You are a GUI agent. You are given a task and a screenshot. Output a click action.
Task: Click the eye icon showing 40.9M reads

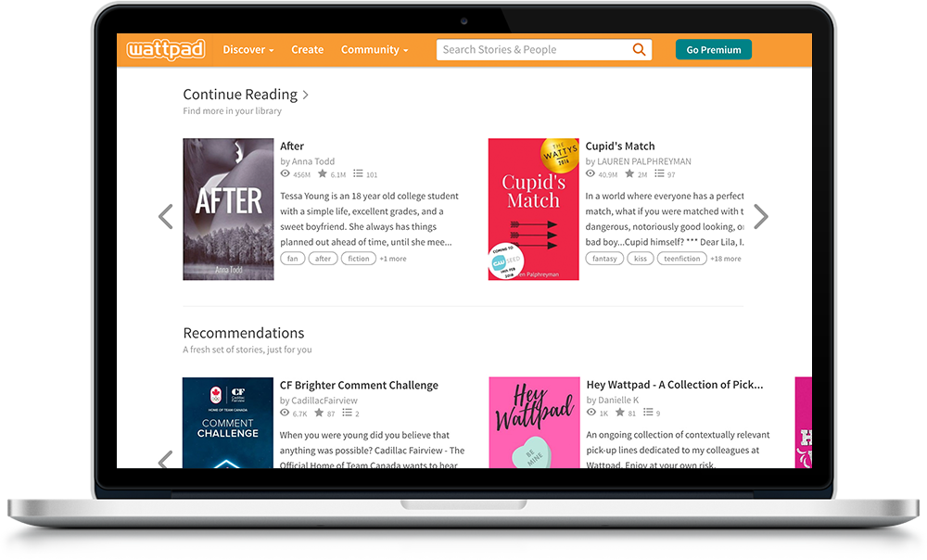coord(590,173)
